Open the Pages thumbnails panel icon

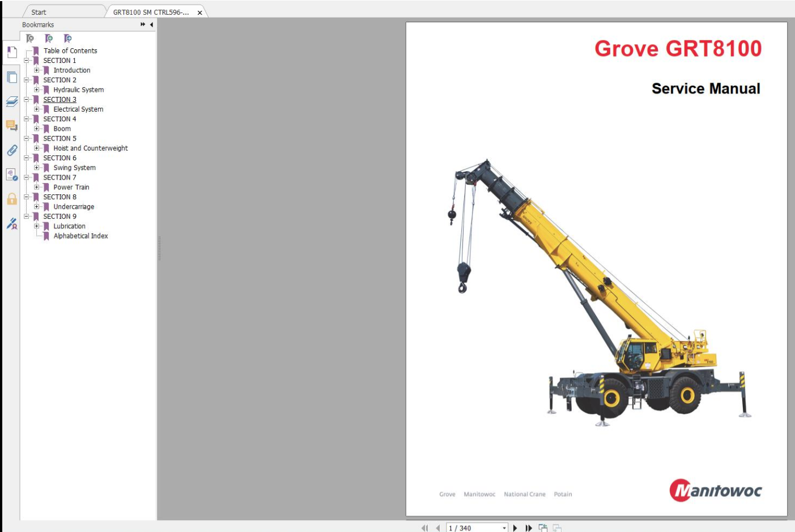pyautogui.click(x=11, y=77)
